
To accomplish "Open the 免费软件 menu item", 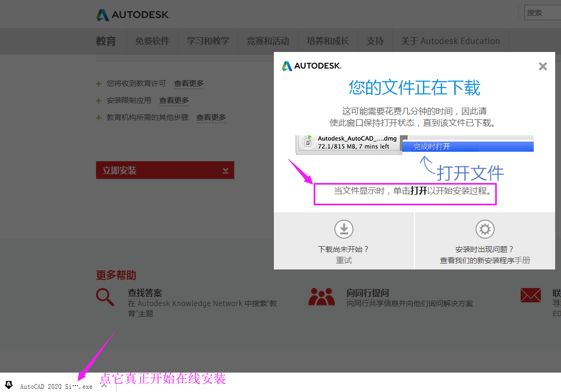I will [x=152, y=41].
